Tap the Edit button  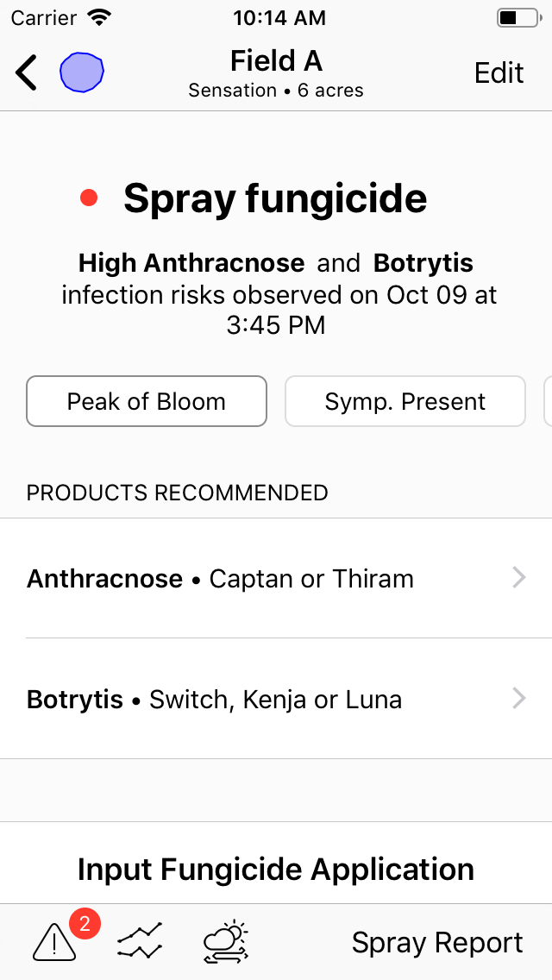tap(499, 73)
